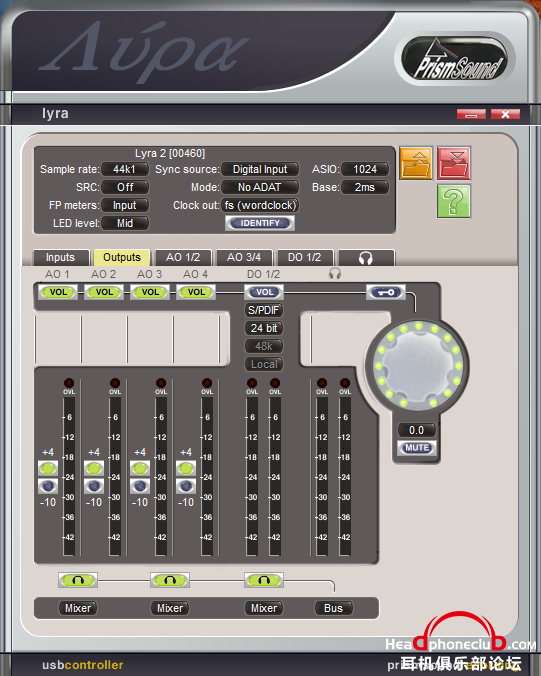The image size is (541, 676).
Task: Click the key lock icon near volume knob
Action: click(386, 292)
